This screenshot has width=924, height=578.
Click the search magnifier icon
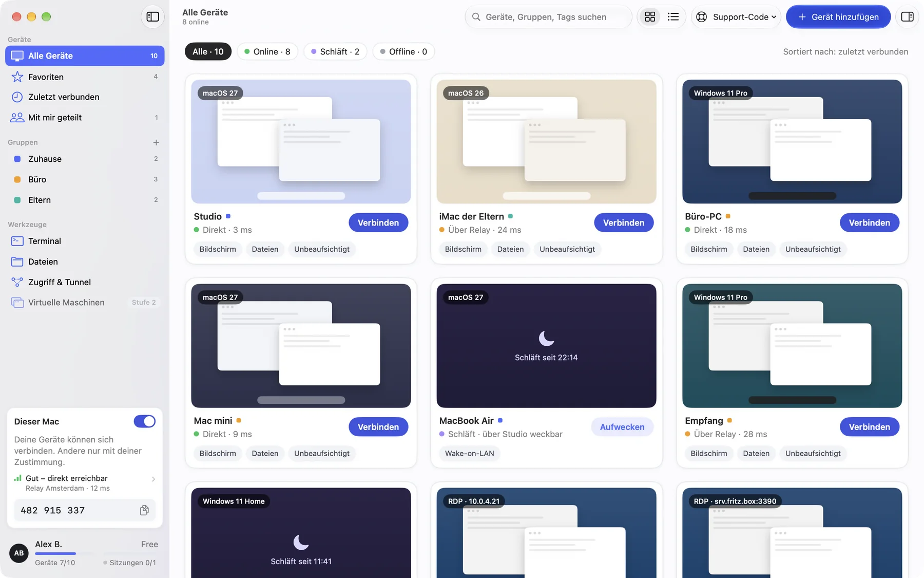476,17
